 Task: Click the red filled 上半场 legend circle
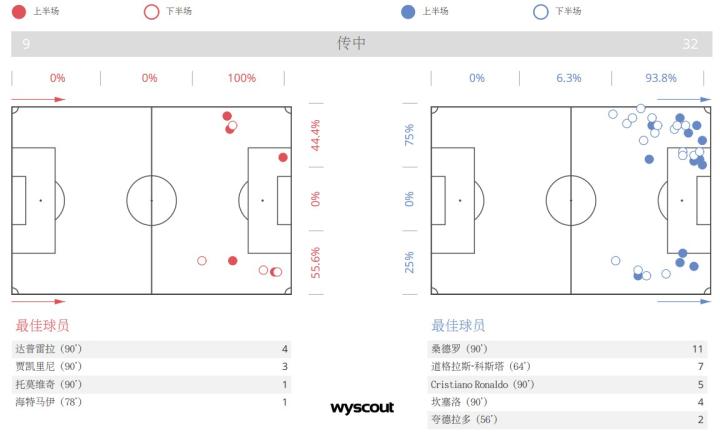pos(18,12)
